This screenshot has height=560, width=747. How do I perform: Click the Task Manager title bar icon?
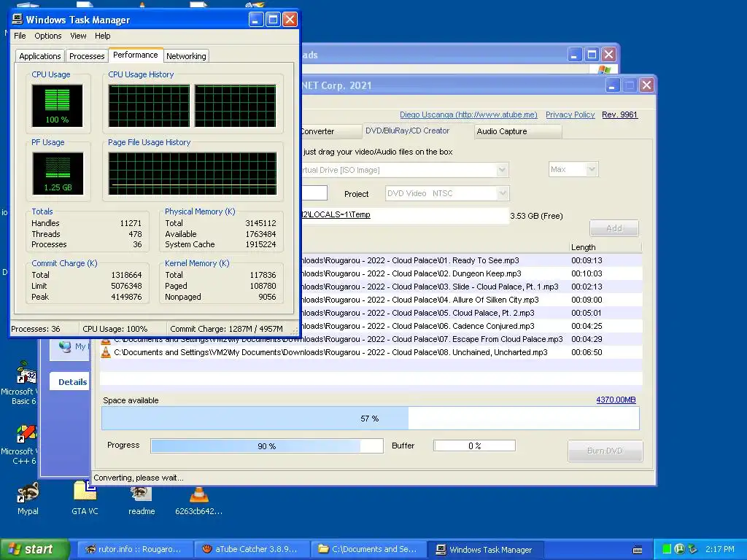18,19
